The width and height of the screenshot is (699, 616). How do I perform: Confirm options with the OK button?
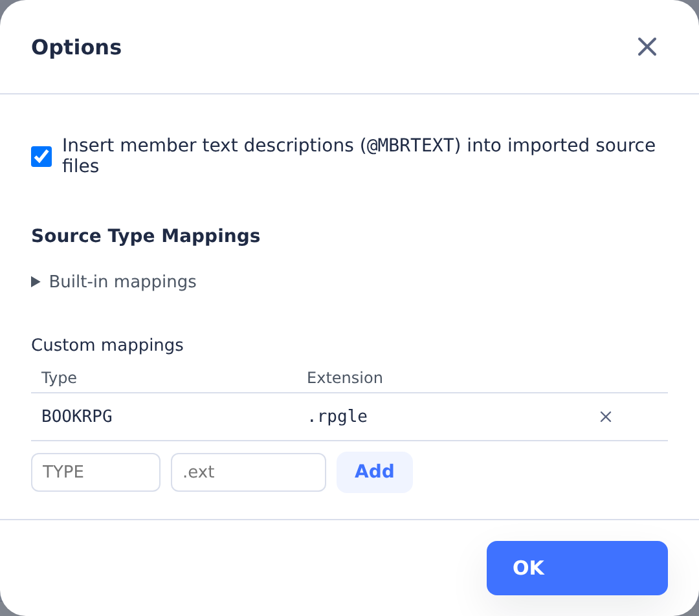(577, 568)
